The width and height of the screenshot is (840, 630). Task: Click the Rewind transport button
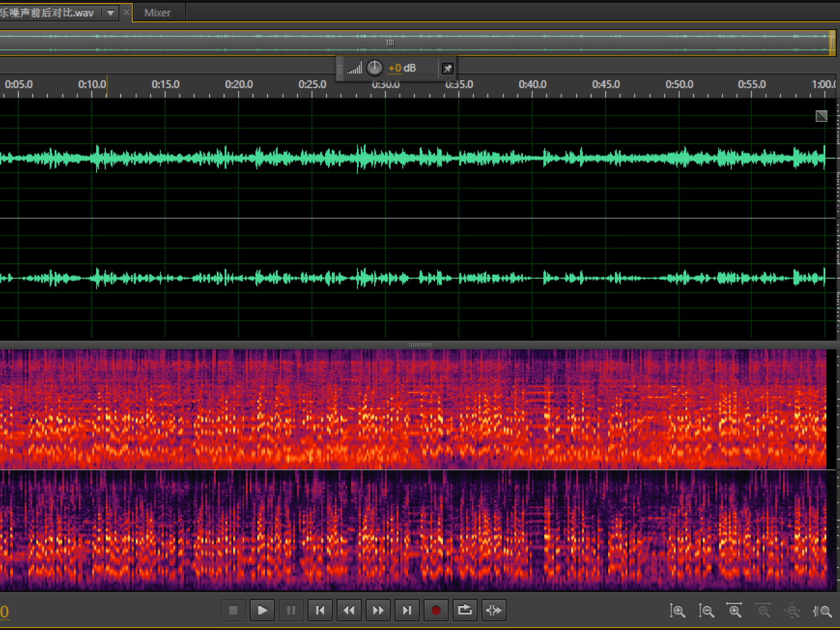(x=349, y=610)
